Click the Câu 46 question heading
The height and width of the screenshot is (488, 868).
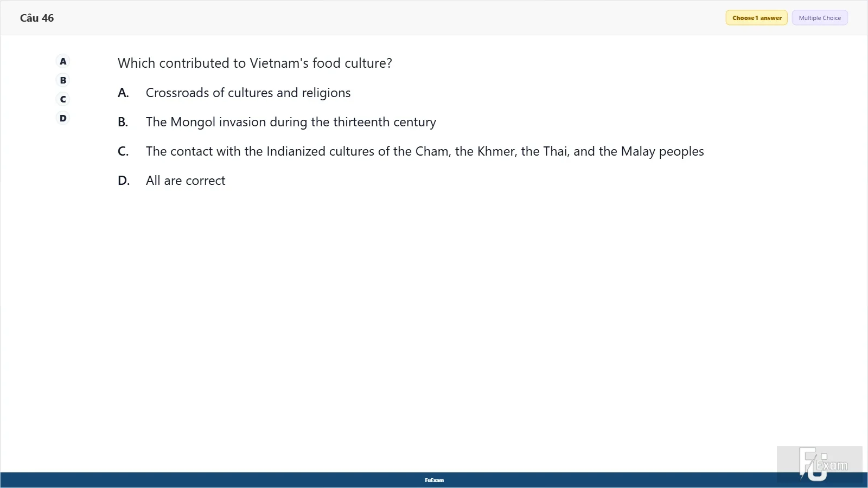tap(37, 18)
